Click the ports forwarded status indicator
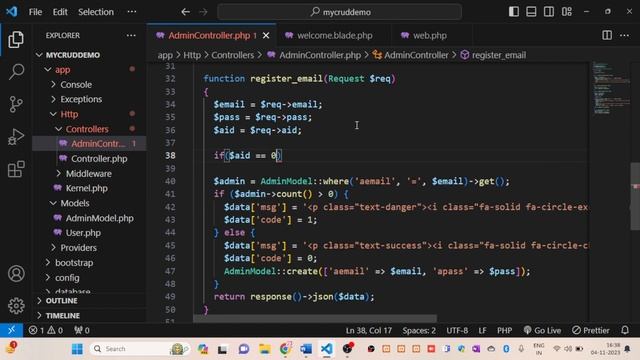The image size is (640, 360). 82,330
